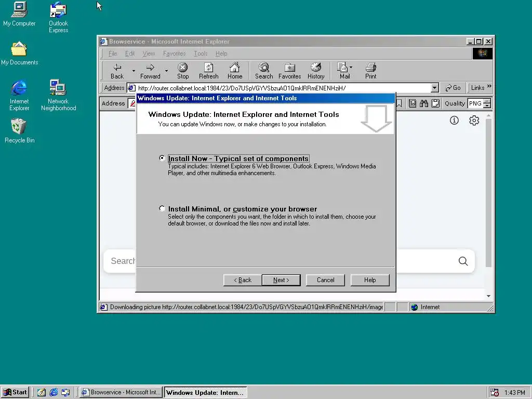Switch to Browservice taskbar button
The image size is (532, 399).
tap(121, 393)
